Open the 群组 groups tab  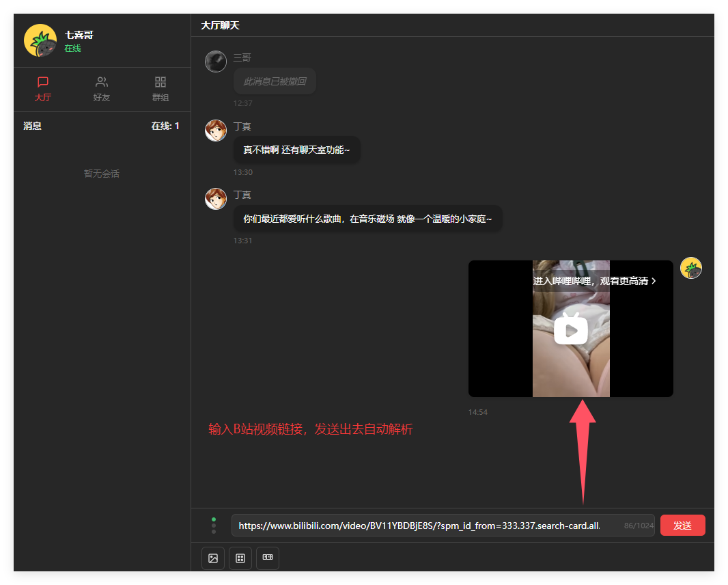160,89
